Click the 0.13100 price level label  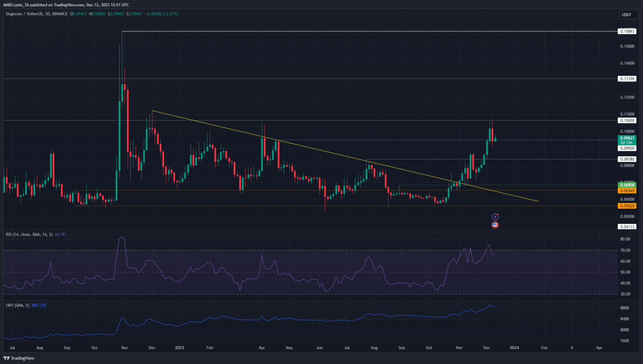(627, 79)
